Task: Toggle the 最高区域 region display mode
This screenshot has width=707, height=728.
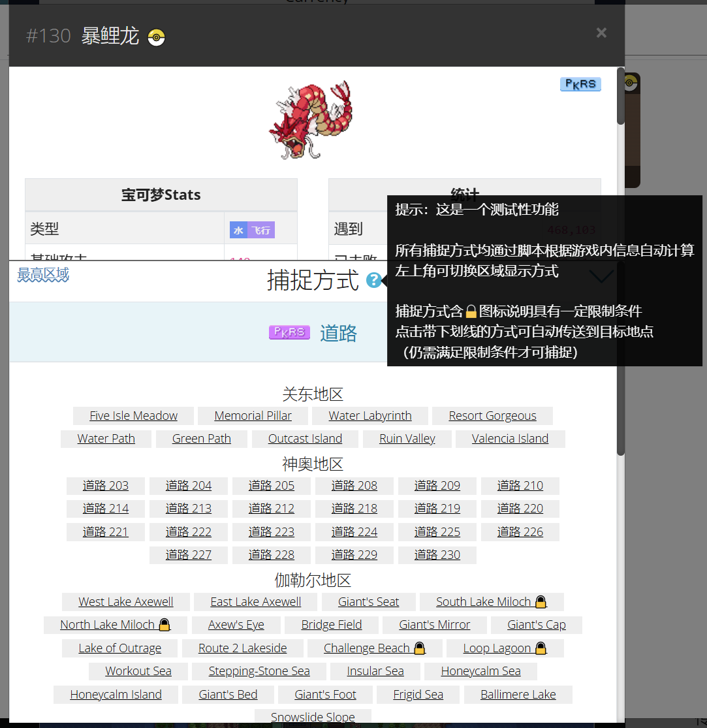Action: coord(43,275)
